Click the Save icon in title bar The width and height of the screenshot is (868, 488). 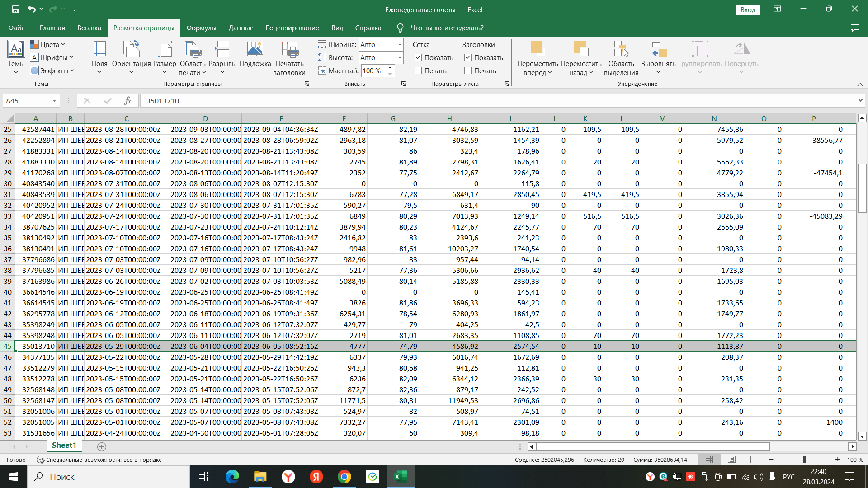[x=16, y=9]
